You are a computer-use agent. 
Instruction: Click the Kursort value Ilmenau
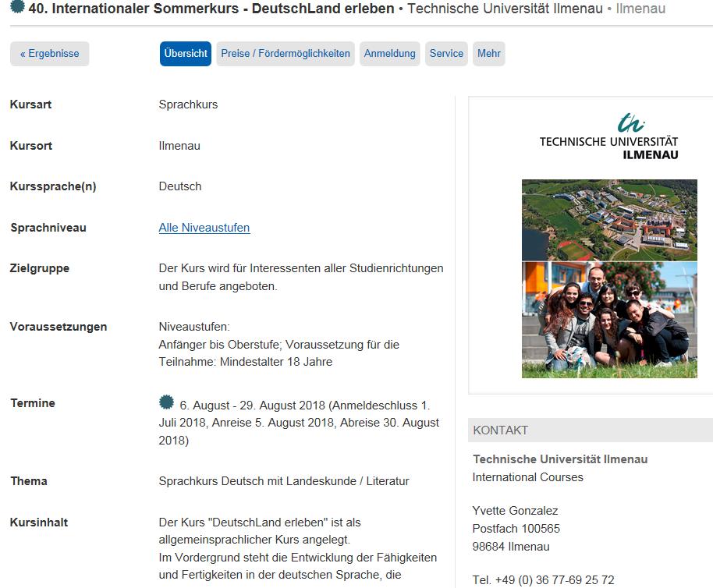(x=179, y=146)
